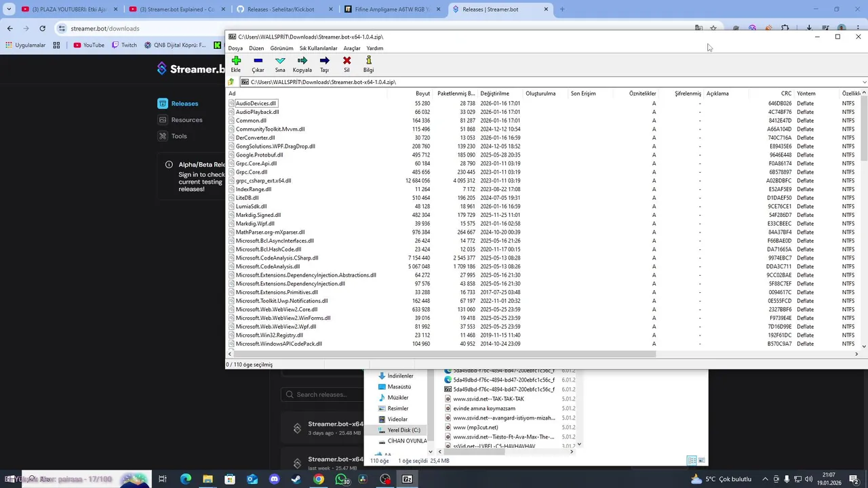Click the WhatsApp taskbar icon
The width and height of the screenshot is (868, 488).
click(341, 479)
